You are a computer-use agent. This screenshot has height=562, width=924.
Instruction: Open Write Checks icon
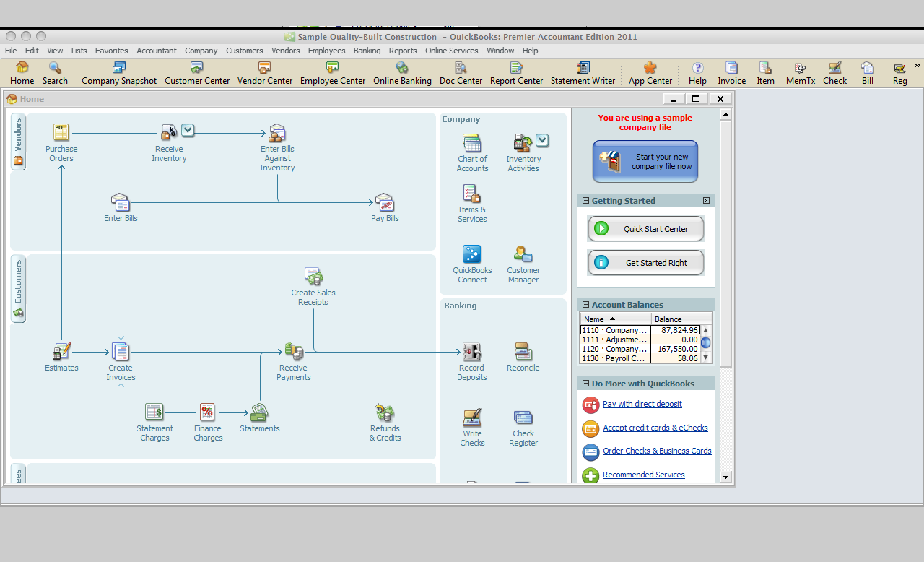(x=472, y=418)
